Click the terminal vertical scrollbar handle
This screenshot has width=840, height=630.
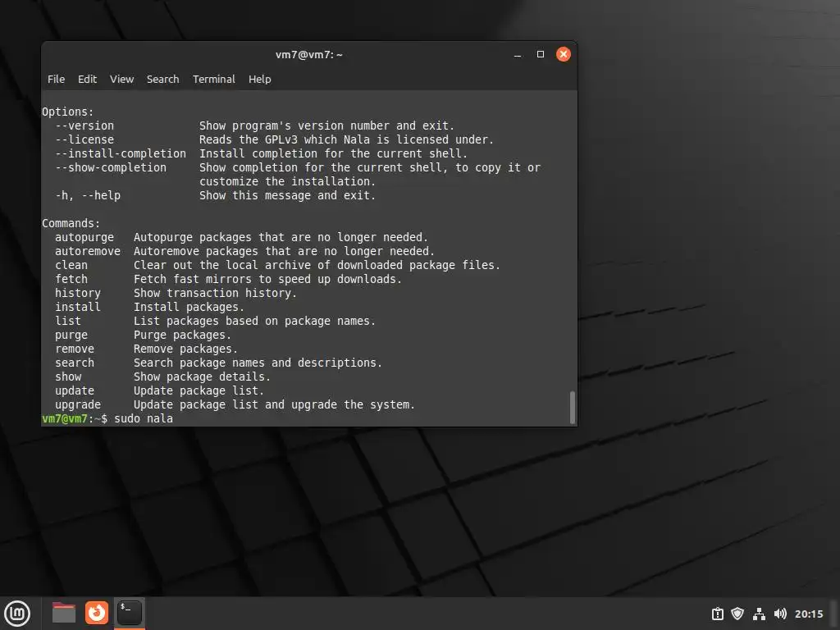[x=572, y=407]
